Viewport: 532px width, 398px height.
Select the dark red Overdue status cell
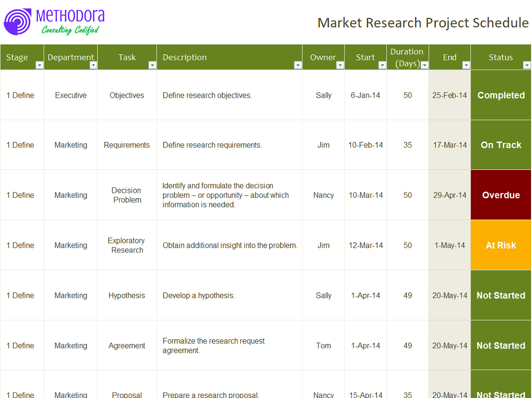pos(501,195)
